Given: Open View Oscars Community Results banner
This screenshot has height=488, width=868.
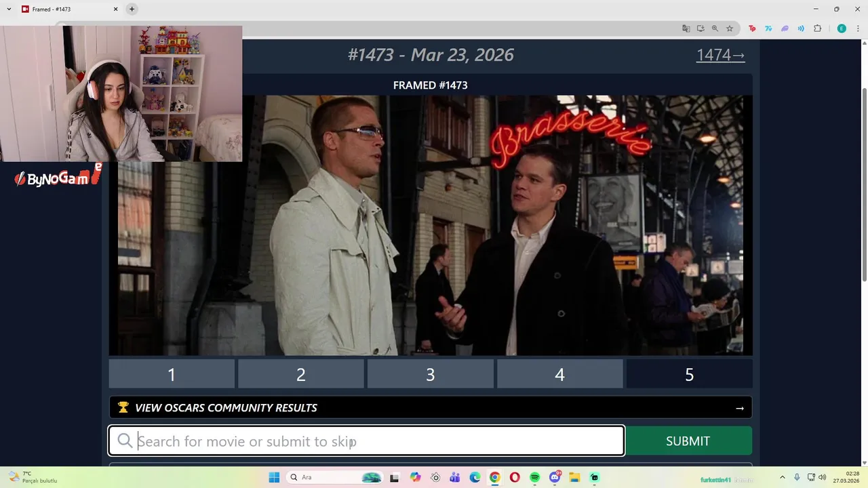Looking at the screenshot, I should (x=431, y=407).
